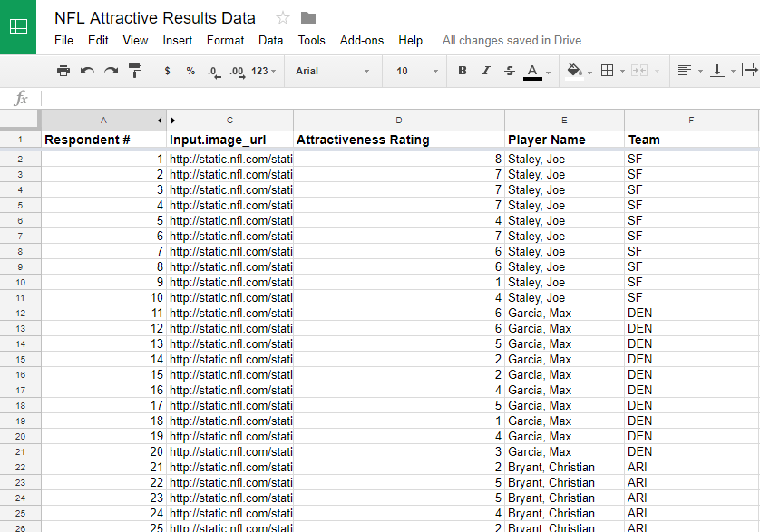Select the DEN cell in row 21
Screen dimensions: 760x532
tap(691, 451)
